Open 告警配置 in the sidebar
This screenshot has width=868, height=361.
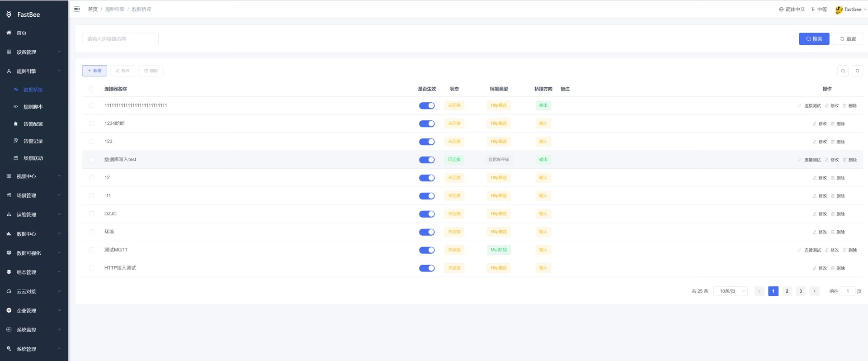coord(33,124)
